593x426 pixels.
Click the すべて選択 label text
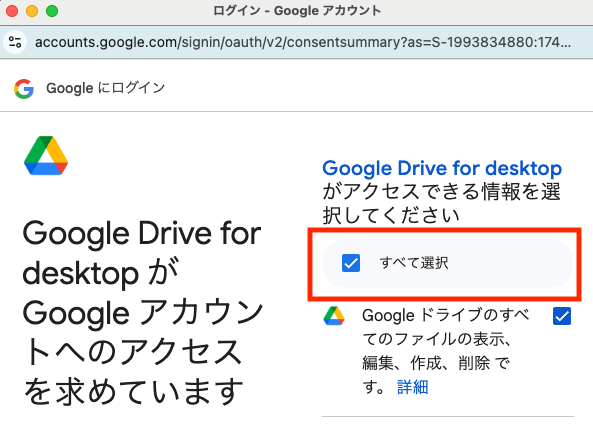[x=414, y=263]
